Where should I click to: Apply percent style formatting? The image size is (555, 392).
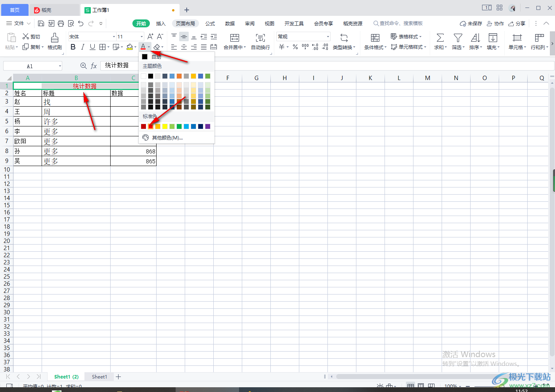tap(295, 47)
